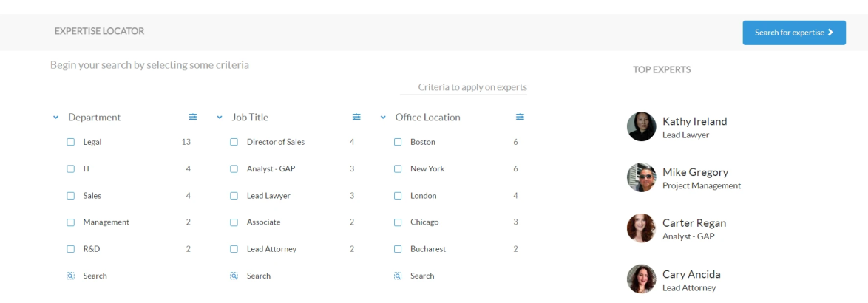
Task: Open Mike Gregory's profile photo
Action: point(641,177)
